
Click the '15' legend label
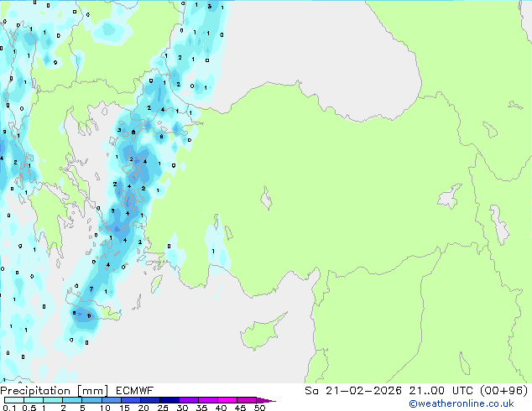(x=124, y=408)
